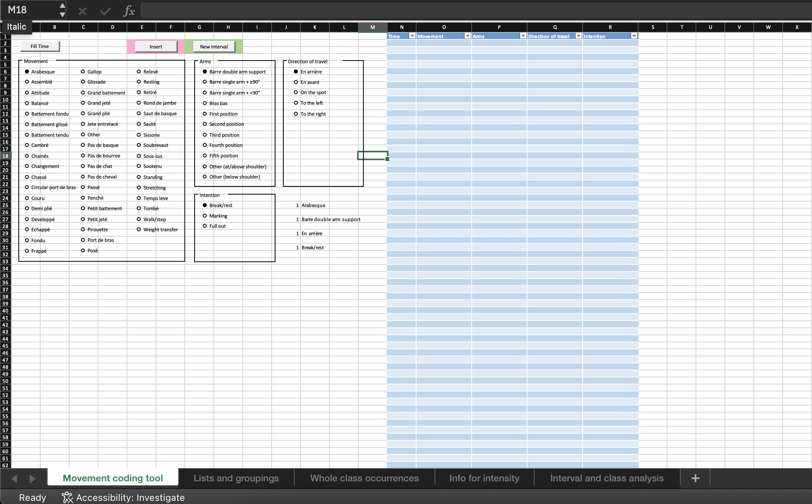The height and width of the screenshot is (504, 812).
Task: Click the formula bar confirm checkmark icon
Action: (105, 11)
